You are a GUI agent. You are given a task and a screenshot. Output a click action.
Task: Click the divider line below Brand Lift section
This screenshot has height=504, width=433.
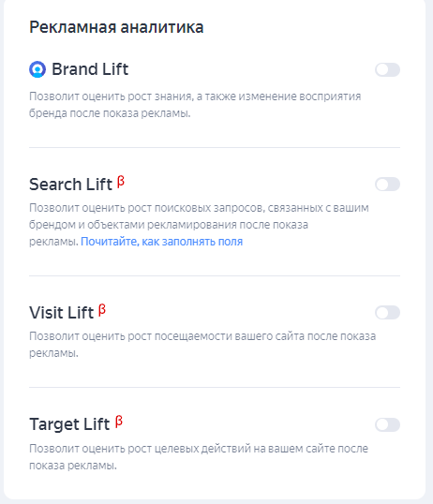(x=215, y=147)
